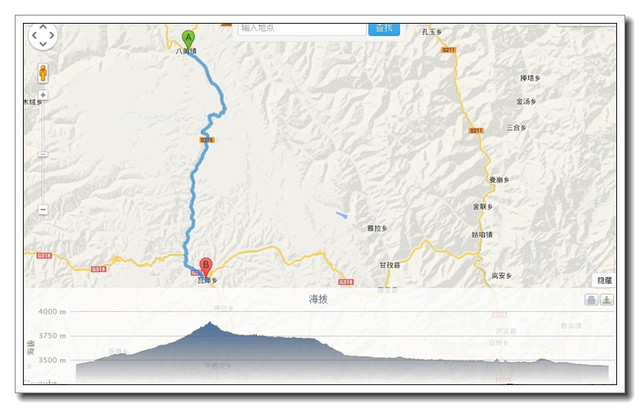Screen dimensions: 640x408
Task: Select the green marker A start point
Action: [x=188, y=40]
